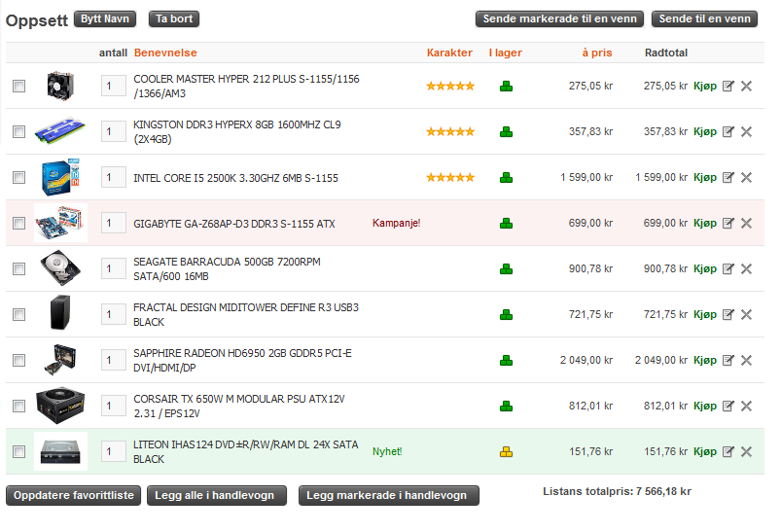Open Gigabyte GA-Z68AP-D3 product name

[234, 224]
